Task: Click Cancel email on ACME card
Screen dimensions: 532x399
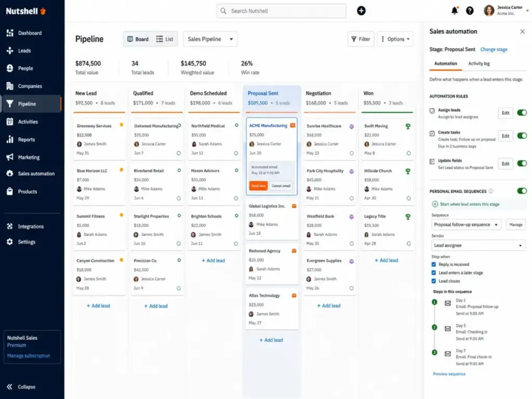Action: point(281,185)
